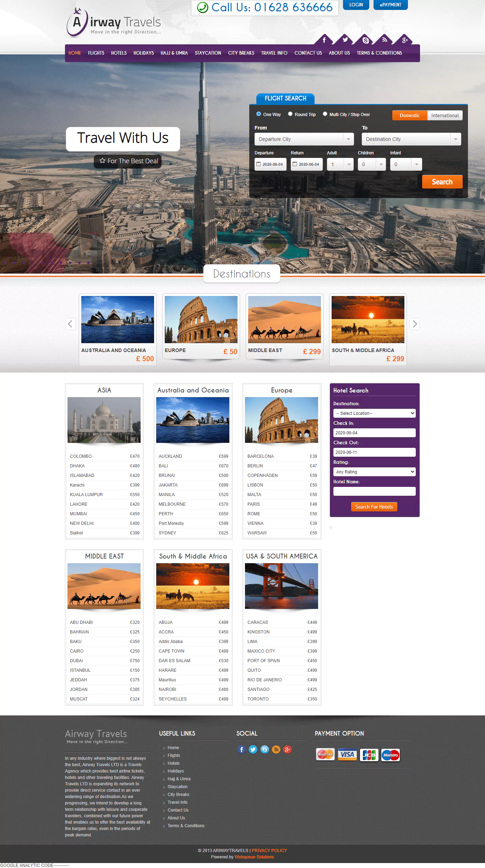Screen dimensions: 485x868
Task: Click the Facebook icon in the header
Action: (x=324, y=40)
